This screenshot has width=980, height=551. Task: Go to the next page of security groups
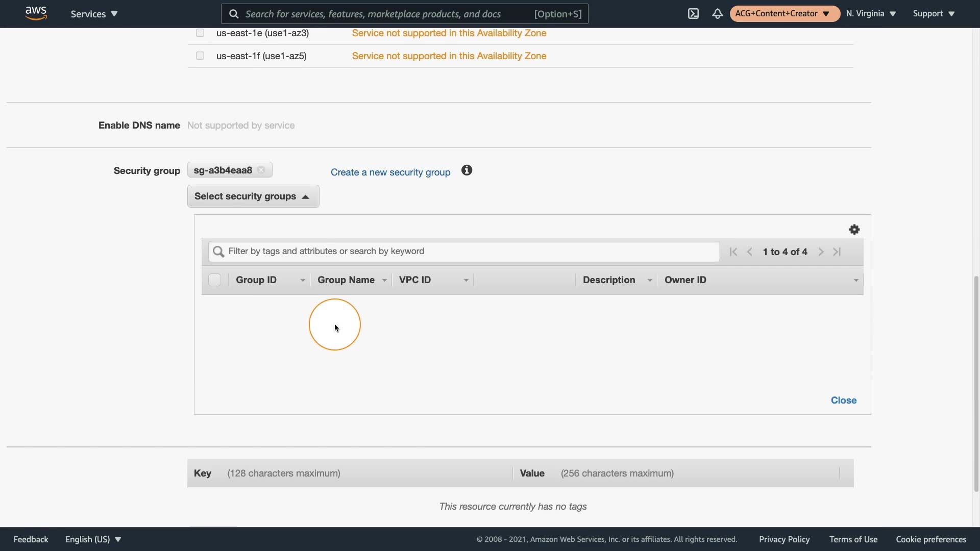click(821, 252)
